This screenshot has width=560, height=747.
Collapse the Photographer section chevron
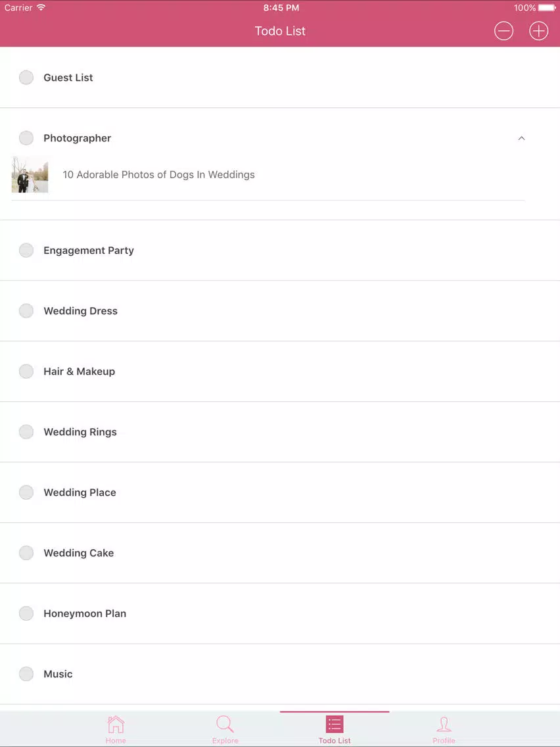click(x=521, y=138)
